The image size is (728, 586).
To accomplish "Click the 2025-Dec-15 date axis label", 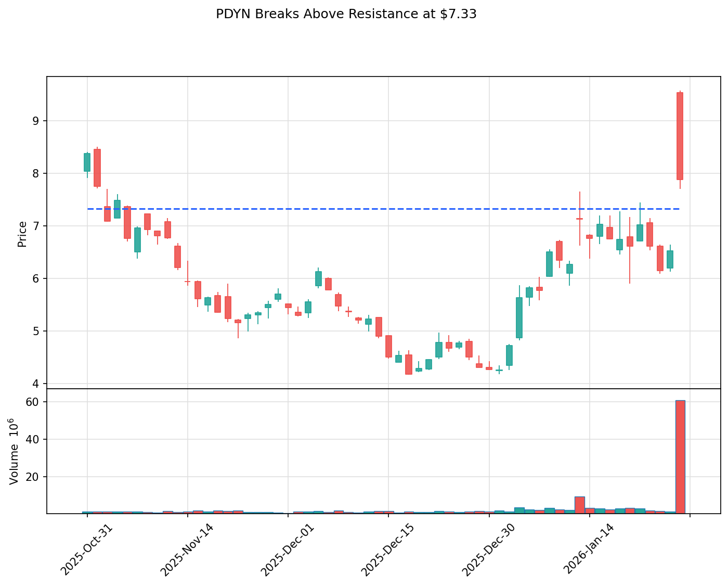I will click(x=388, y=549).
